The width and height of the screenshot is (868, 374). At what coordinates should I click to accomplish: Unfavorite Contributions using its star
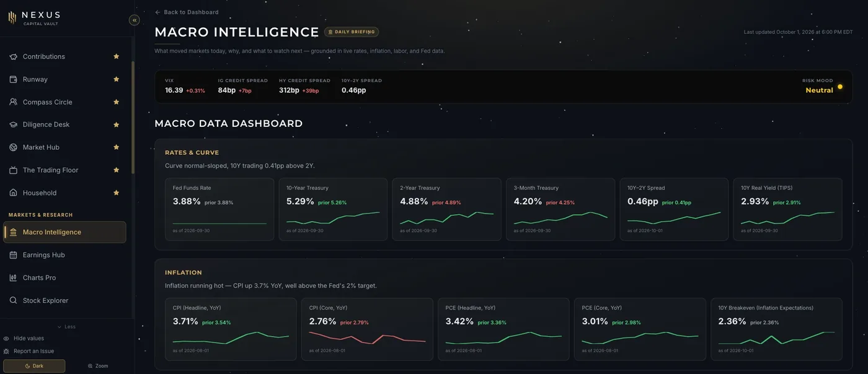pos(116,56)
